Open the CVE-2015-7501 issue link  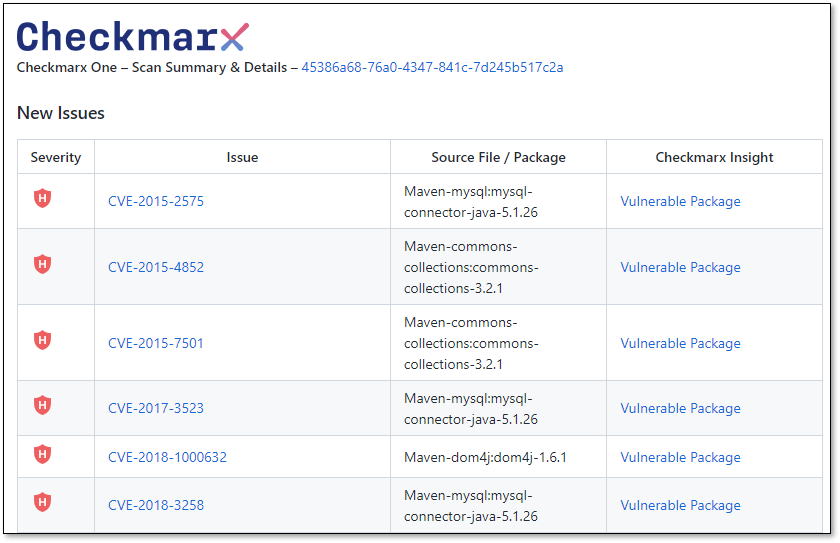pos(156,343)
